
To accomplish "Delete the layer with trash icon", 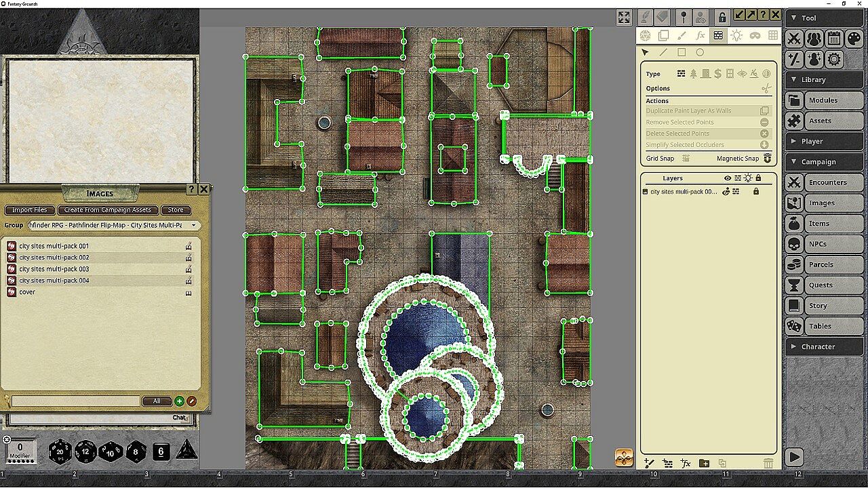I will pos(768,463).
